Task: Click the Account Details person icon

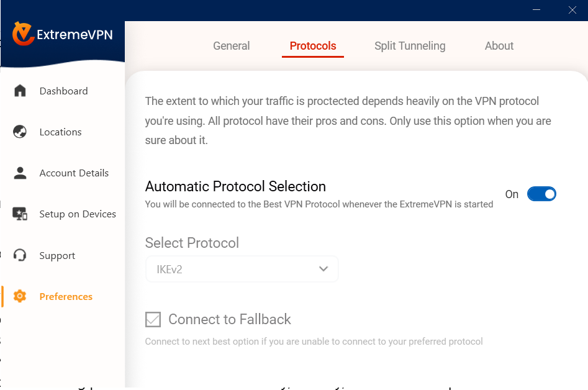Action: [20, 173]
